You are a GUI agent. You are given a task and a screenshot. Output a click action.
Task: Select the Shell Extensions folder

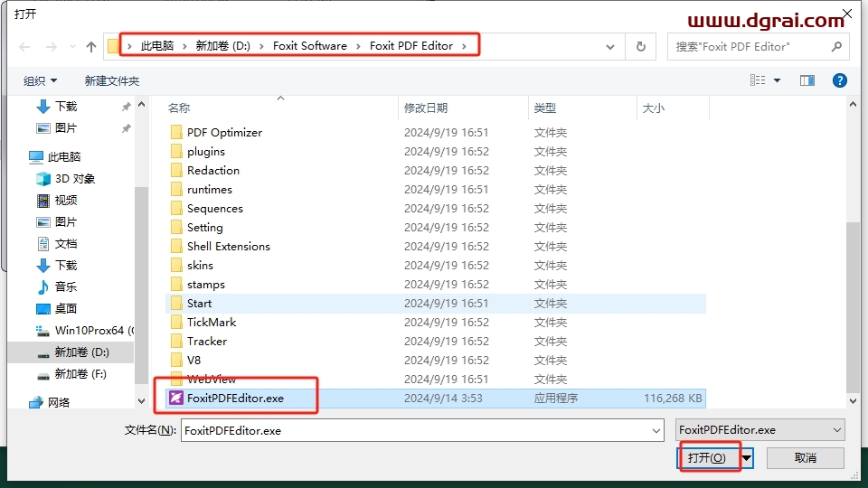[x=228, y=246]
